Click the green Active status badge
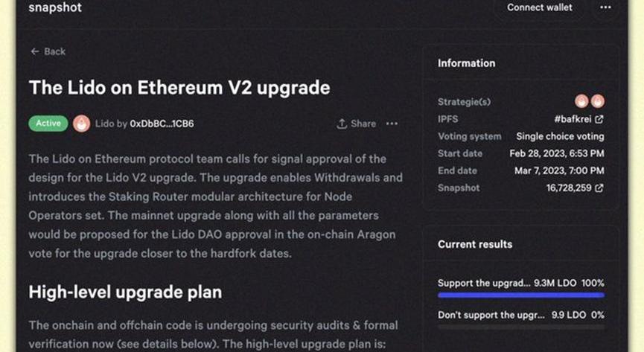The width and height of the screenshot is (644, 352). (x=48, y=124)
